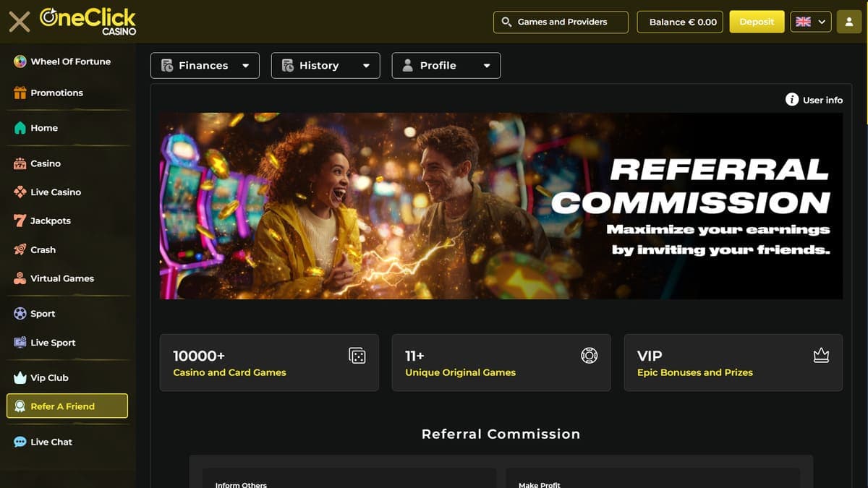This screenshot has height=488, width=868.
Task: Click the UK flag icon
Action: point(803,22)
